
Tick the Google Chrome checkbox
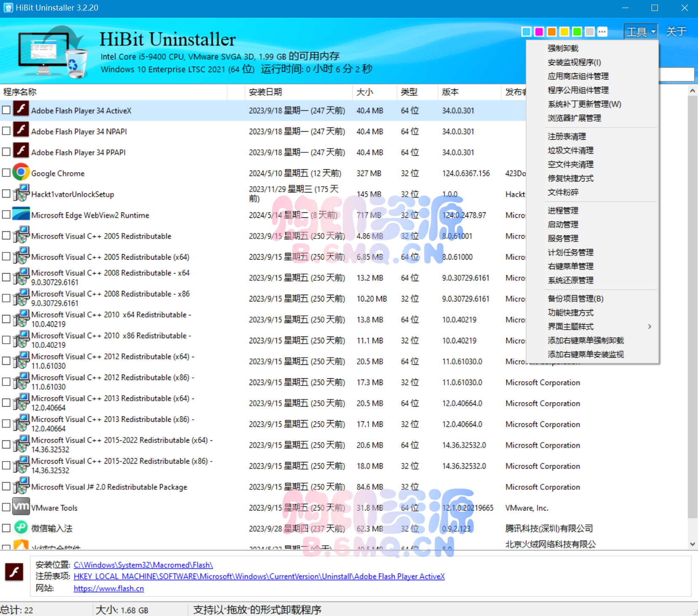point(6,173)
